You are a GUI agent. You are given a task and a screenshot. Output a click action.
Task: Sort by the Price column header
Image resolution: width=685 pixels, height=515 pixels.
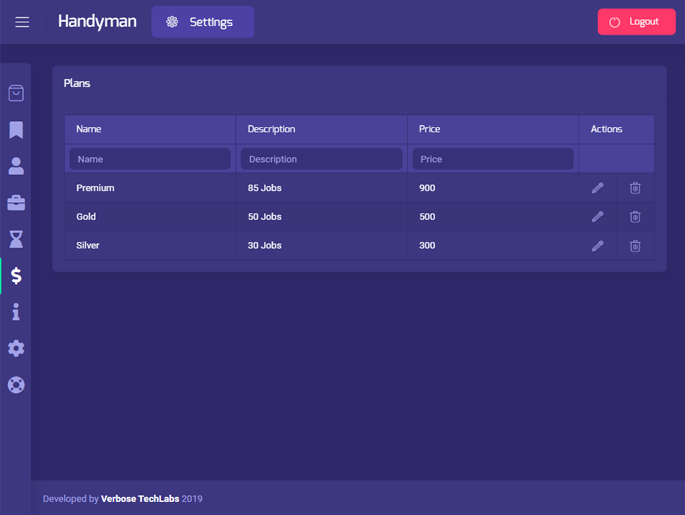coord(431,129)
